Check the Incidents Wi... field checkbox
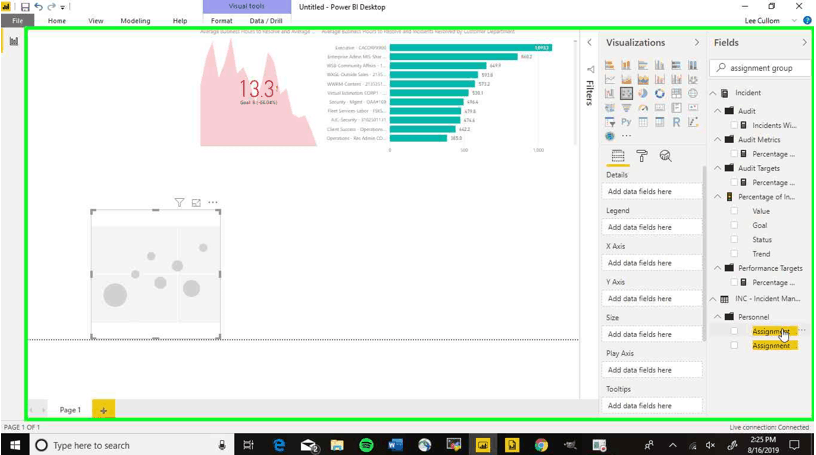The image size is (816, 455). [734, 125]
